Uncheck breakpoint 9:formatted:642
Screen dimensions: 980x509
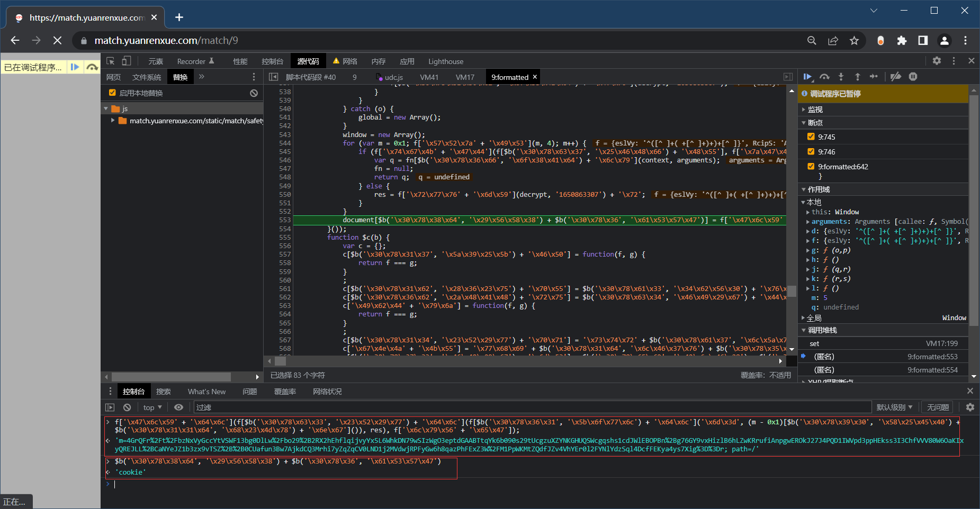tap(811, 166)
